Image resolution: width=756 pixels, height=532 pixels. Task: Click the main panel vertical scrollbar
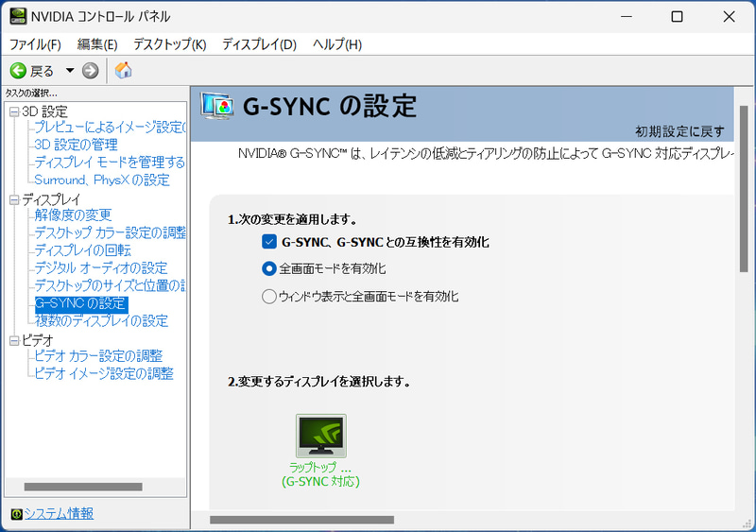click(744, 189)
